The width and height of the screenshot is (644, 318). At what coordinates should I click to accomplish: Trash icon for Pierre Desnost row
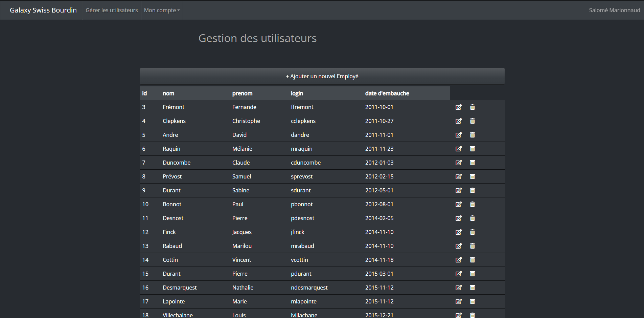[x=472, y=218]
